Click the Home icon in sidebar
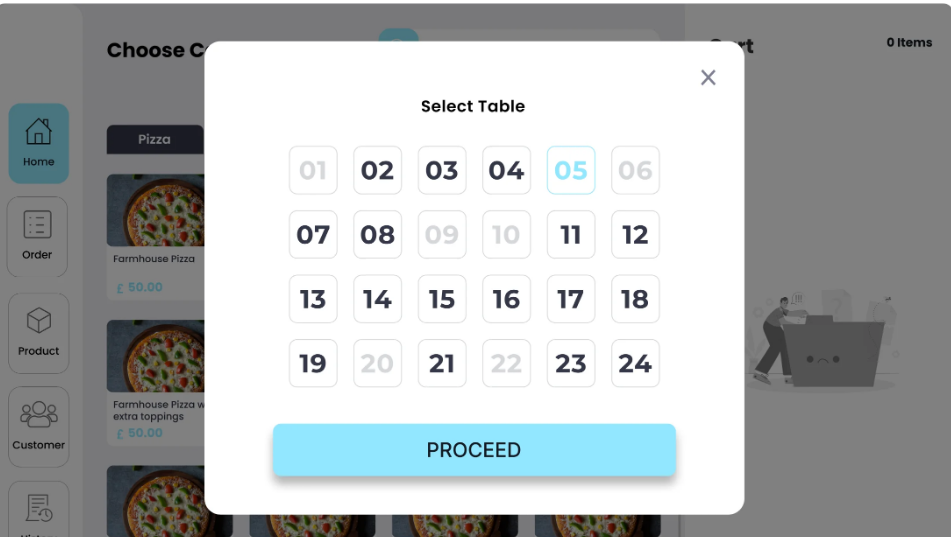The width and height of the screenshot is (951, 537). (x=38, y=132)
